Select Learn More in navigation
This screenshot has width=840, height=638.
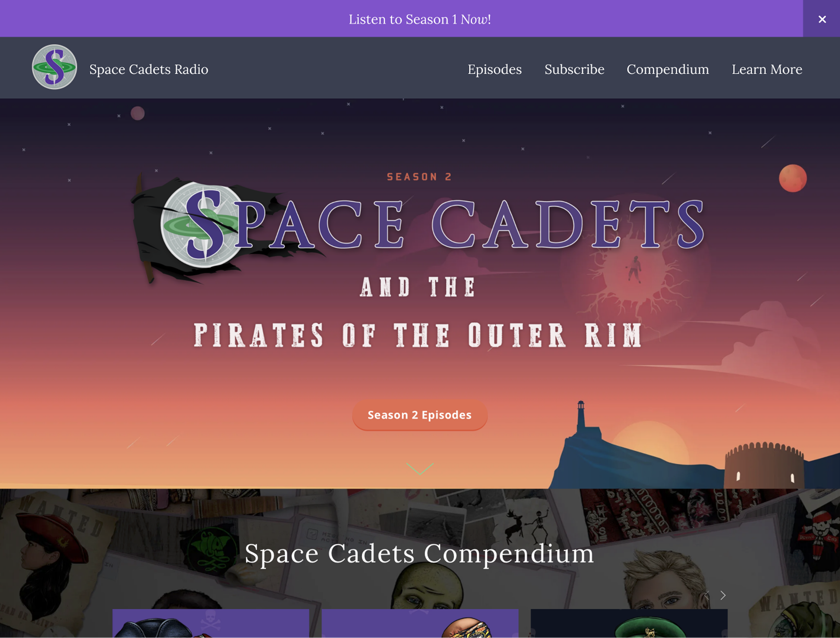coord(767,69)
